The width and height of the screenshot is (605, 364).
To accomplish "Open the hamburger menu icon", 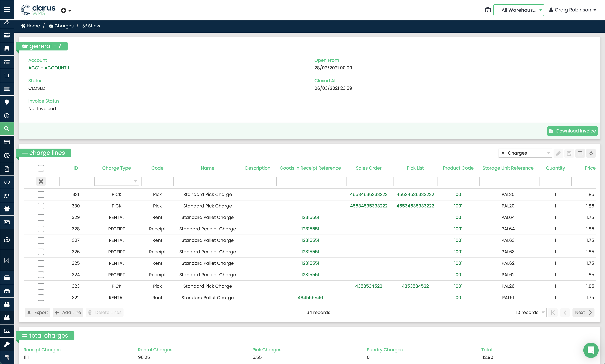I will click(x=7, y=10).
